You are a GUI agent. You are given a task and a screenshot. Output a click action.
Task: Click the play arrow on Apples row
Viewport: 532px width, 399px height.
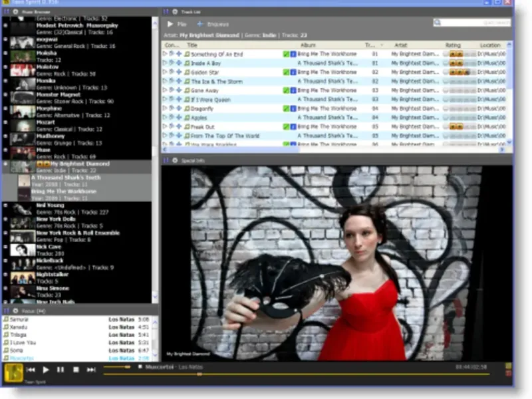(x=165, y=118)
